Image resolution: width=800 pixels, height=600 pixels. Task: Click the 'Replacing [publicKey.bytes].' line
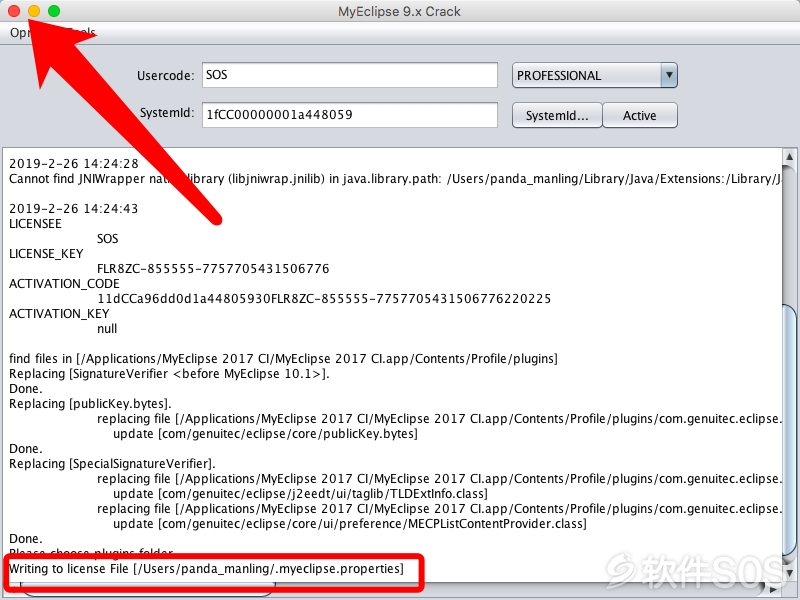90,404
